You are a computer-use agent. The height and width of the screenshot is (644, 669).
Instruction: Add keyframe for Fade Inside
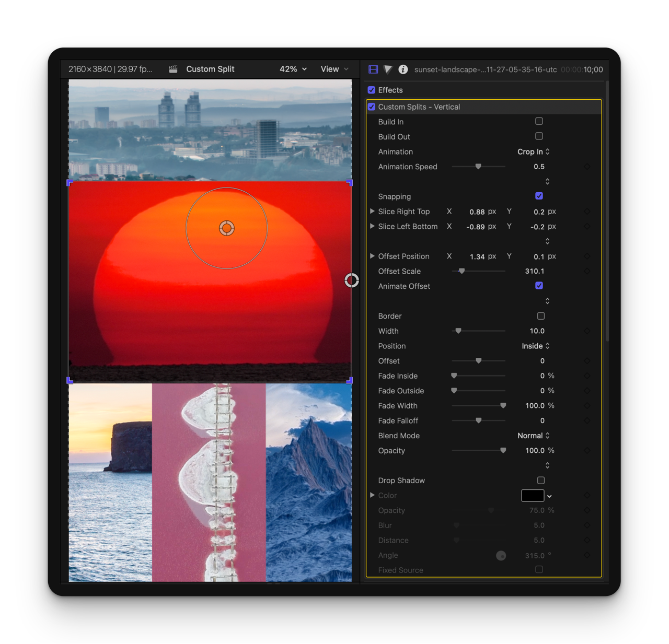tap(587, 376)
